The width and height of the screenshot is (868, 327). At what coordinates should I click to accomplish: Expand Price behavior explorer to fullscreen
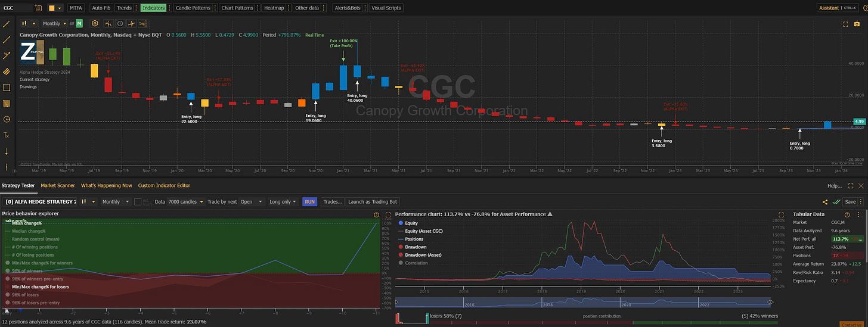388,214
